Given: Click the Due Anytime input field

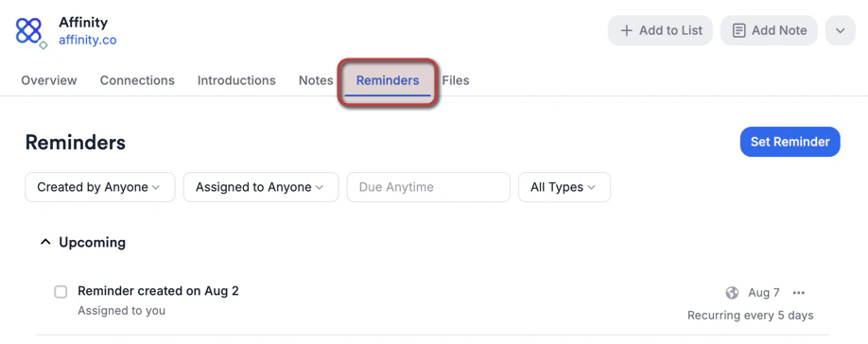Looking at the screenshot, I should click(428, 187).
